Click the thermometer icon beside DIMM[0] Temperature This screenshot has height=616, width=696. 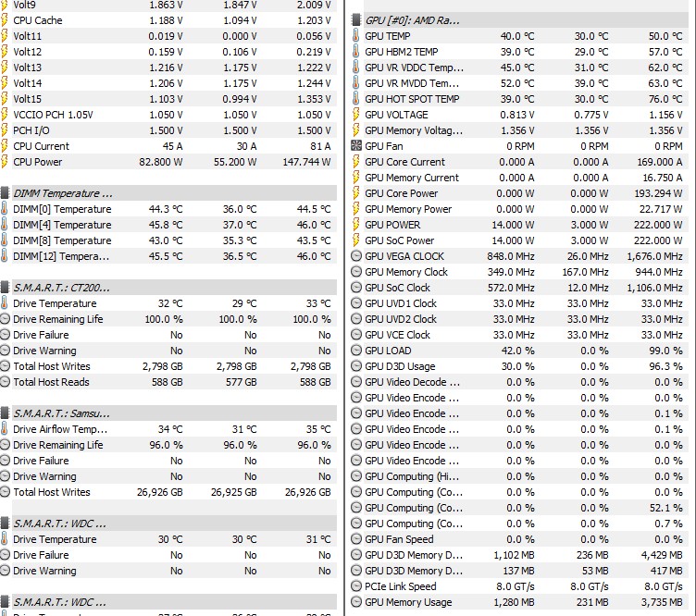pos(4,209)
